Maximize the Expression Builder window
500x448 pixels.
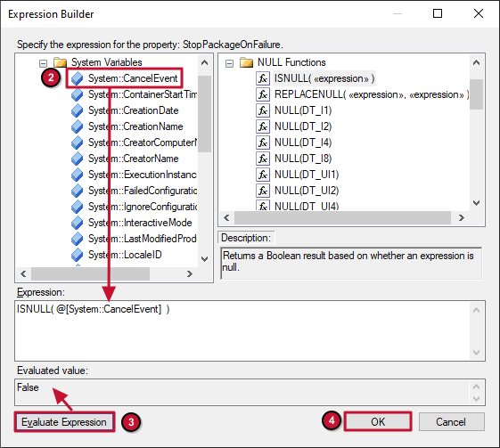pos(438,13)
